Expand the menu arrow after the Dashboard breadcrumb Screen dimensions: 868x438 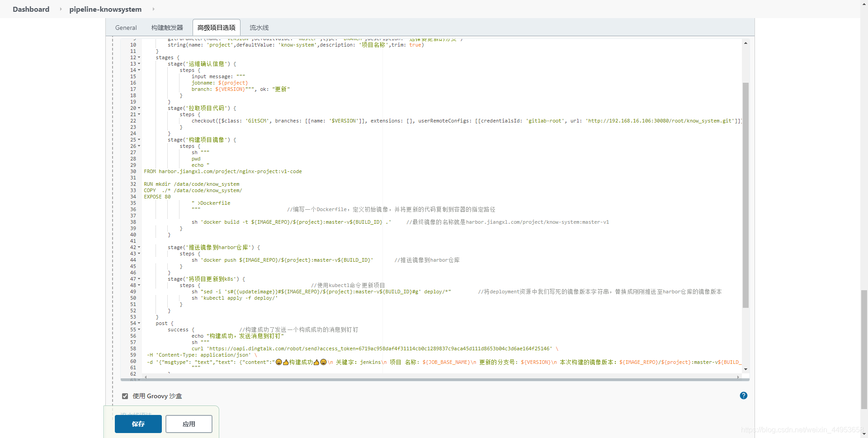[61, 9]
